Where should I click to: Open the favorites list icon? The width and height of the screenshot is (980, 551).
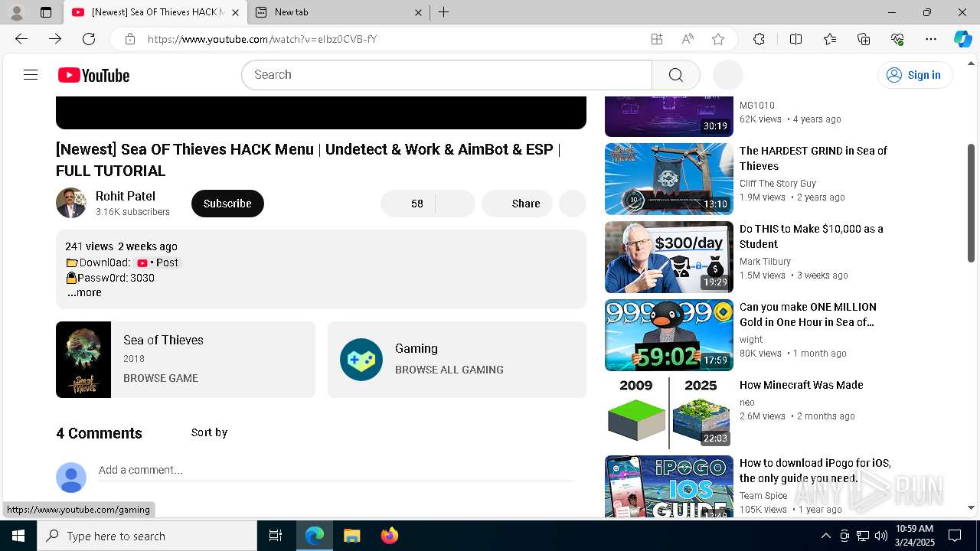click(830, 39)
